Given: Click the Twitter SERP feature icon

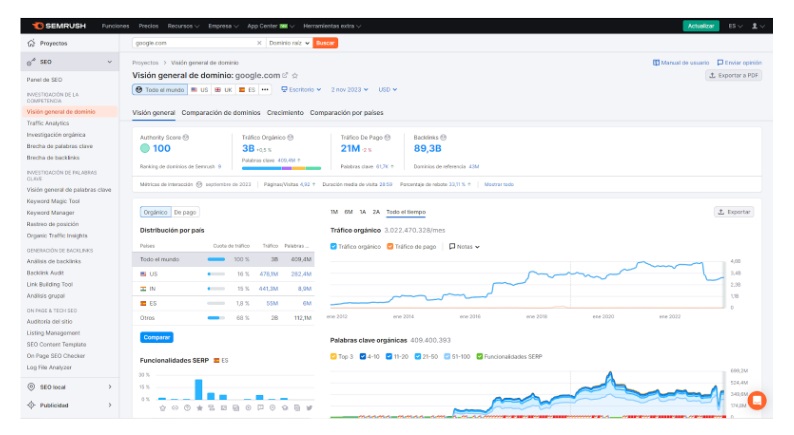Looking at the screenshot, I should tap(309, 408).
